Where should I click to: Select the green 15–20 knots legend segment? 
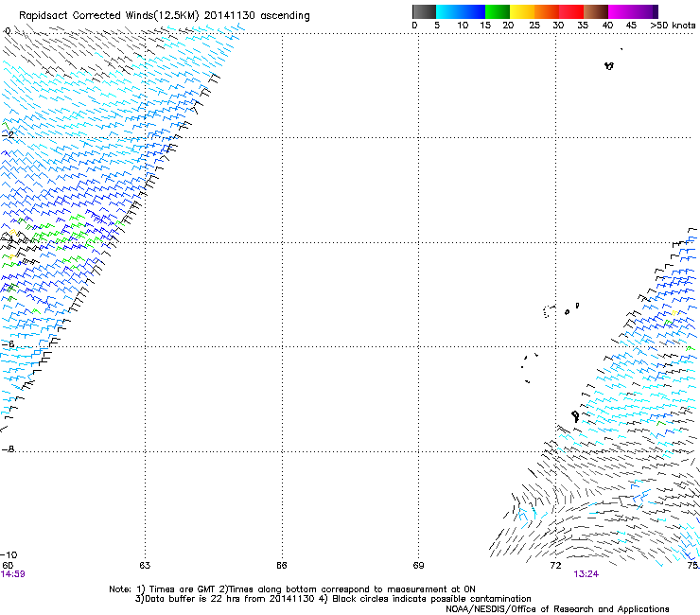(x=498, y=11)
